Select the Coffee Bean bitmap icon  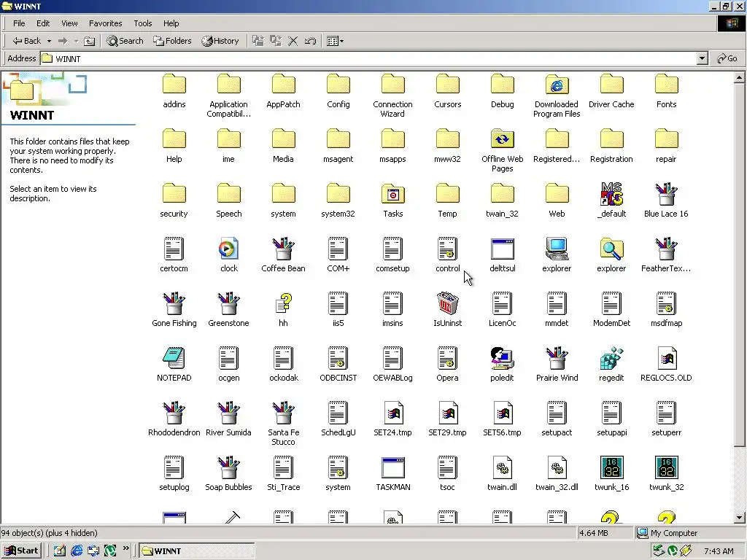coord(284,249)
